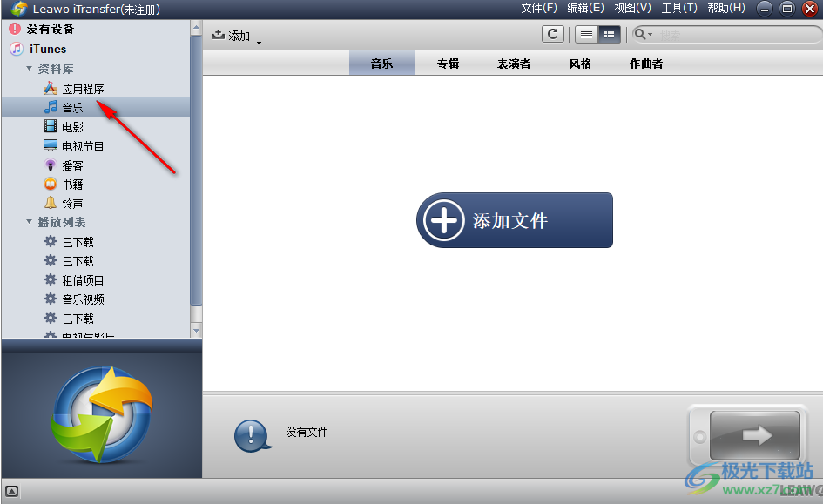This screenshot has height=504, width=823.
Task: Click the 添加文件 button
Action: coord(515,220)
